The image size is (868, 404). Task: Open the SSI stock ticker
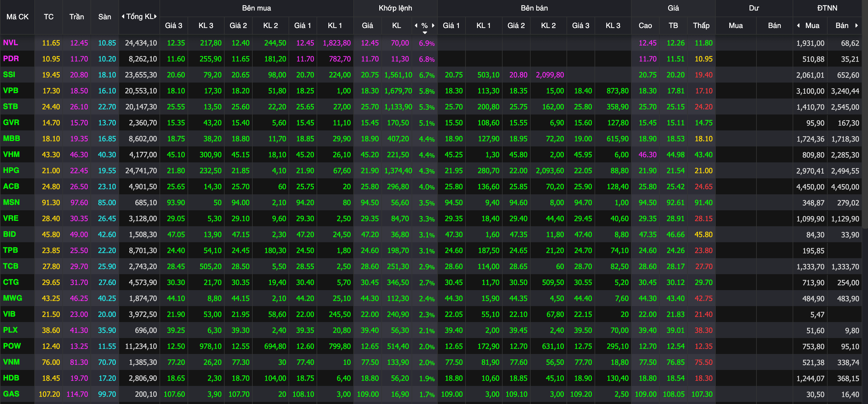coord(9,75)
